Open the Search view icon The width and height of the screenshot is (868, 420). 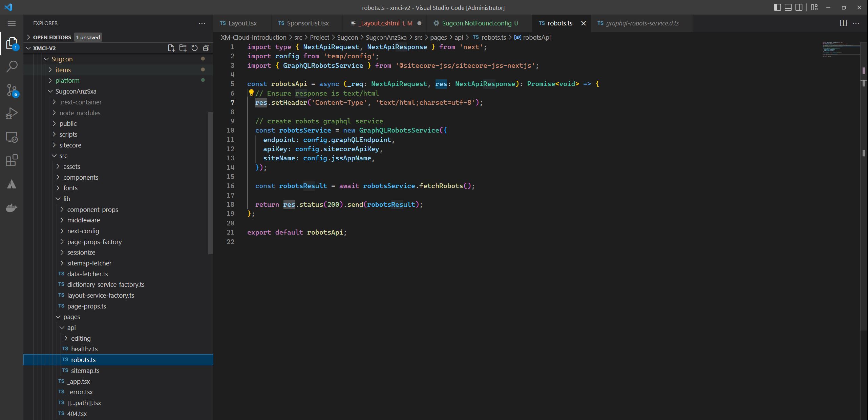click(x=12, y=66)
